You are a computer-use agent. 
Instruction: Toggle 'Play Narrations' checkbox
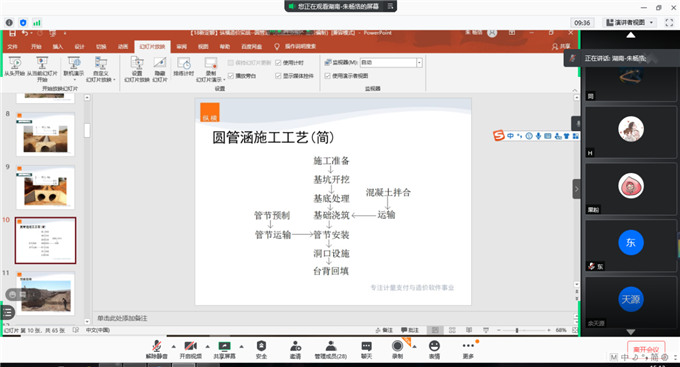pos(231,76)
